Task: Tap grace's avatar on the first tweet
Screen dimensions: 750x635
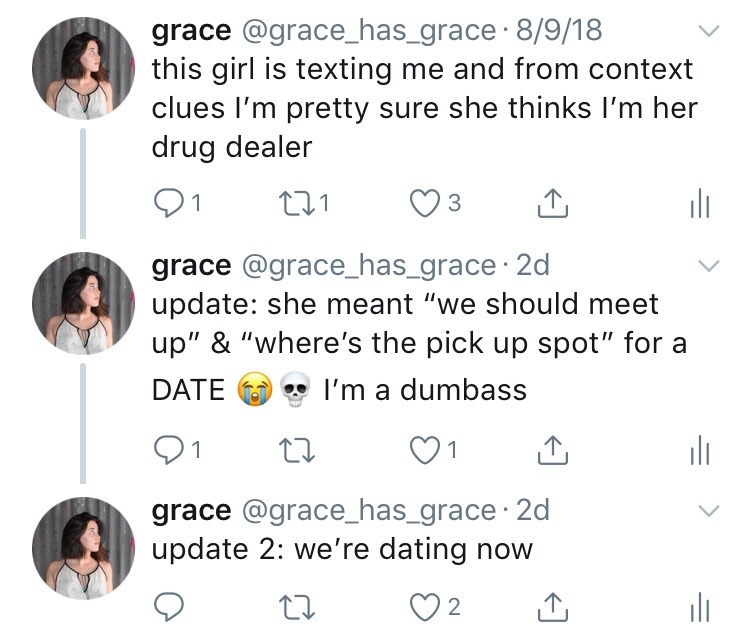Action: click(x=82, y=67)
